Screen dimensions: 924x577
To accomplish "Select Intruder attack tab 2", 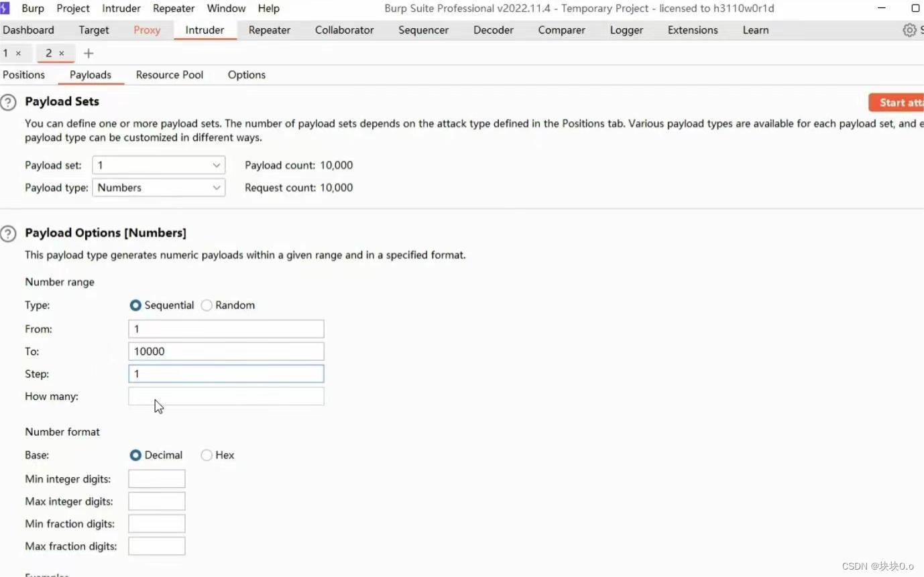I will pos(48,53).
